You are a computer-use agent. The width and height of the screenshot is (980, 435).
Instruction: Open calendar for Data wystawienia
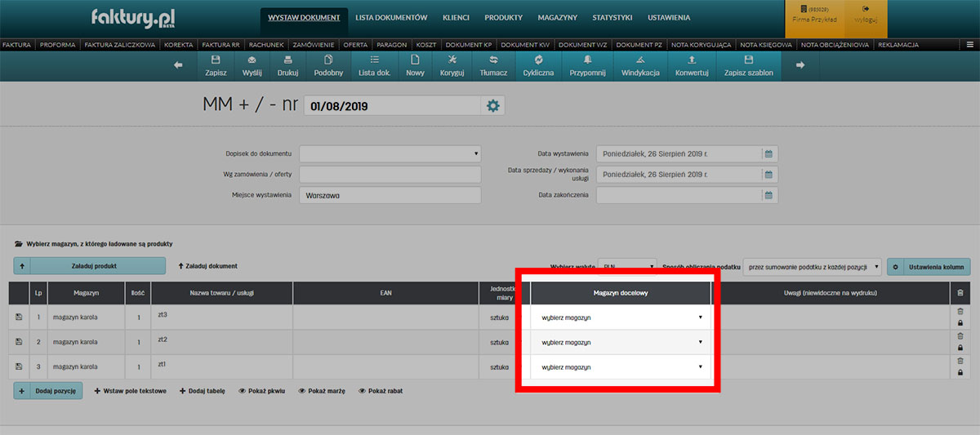click(768, 153)
